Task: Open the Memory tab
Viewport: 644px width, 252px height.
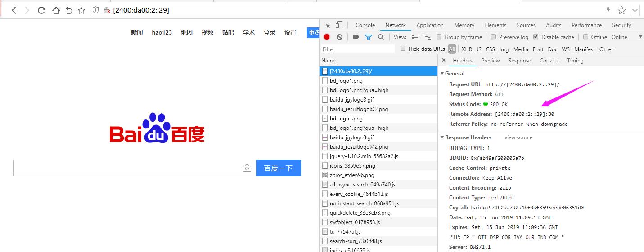Action: click(x=464, y=25)
